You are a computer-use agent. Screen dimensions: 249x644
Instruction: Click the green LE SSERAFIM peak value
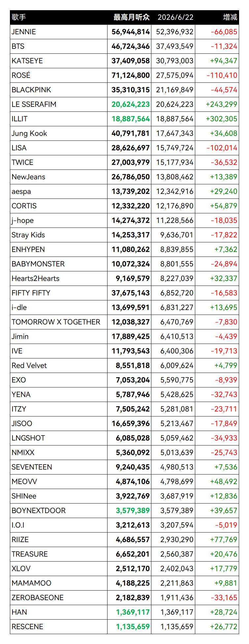(x=131, y=104)
